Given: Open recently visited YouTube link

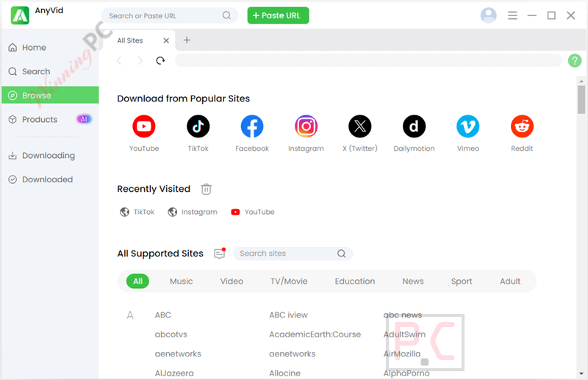Looking at the screenshot, I should click(x=253, y=212).
